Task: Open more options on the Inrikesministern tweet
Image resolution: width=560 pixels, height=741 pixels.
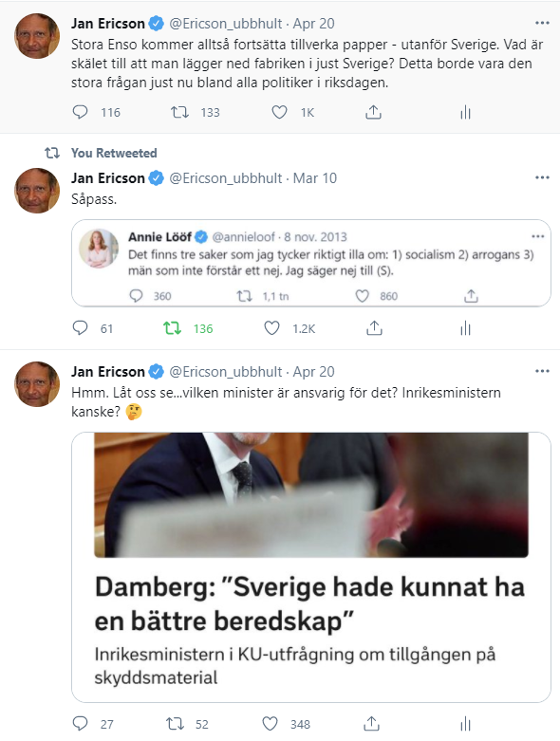Action: click(x=542, y=371)
